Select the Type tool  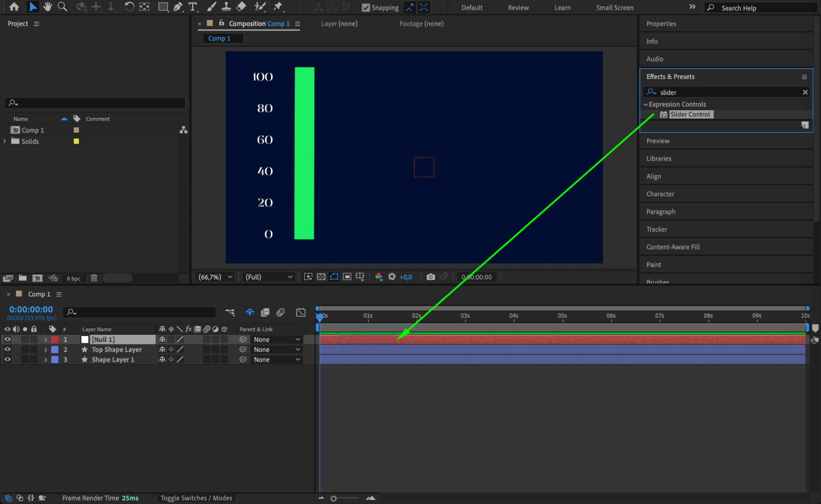[x=192, y=7]
